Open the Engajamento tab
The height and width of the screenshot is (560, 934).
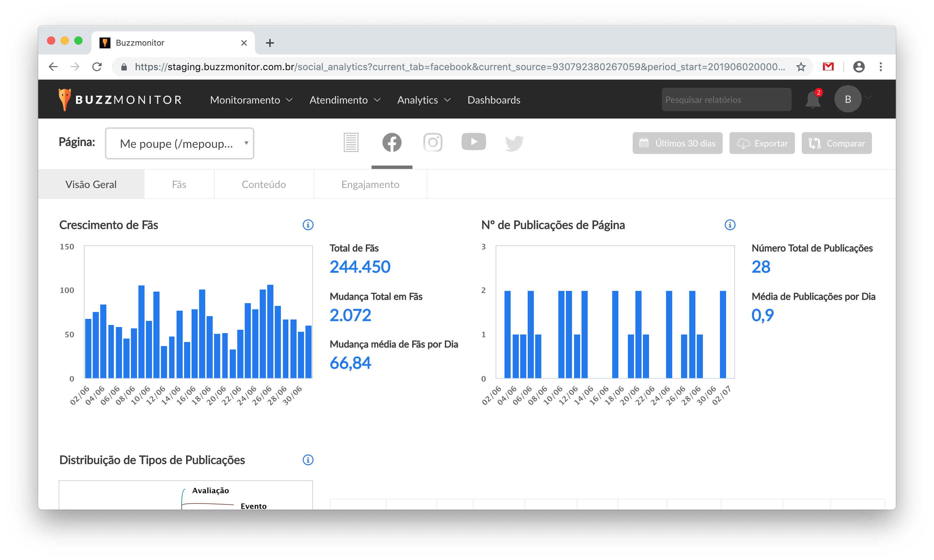coord(370,185)
